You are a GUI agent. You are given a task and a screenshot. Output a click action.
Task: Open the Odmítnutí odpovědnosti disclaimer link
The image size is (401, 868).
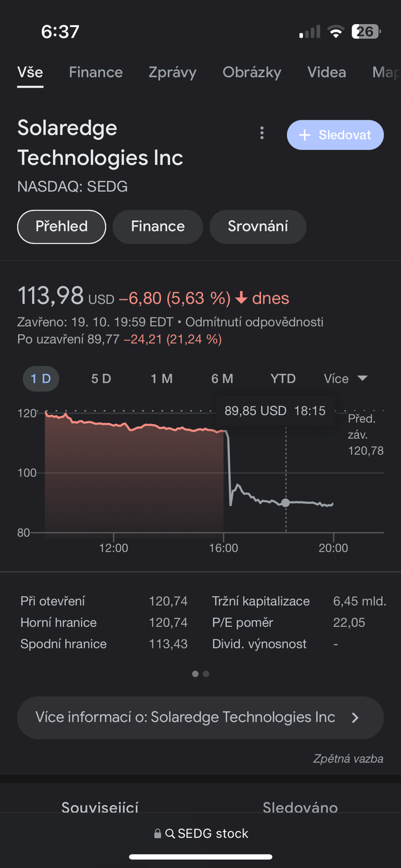point(254,322)
